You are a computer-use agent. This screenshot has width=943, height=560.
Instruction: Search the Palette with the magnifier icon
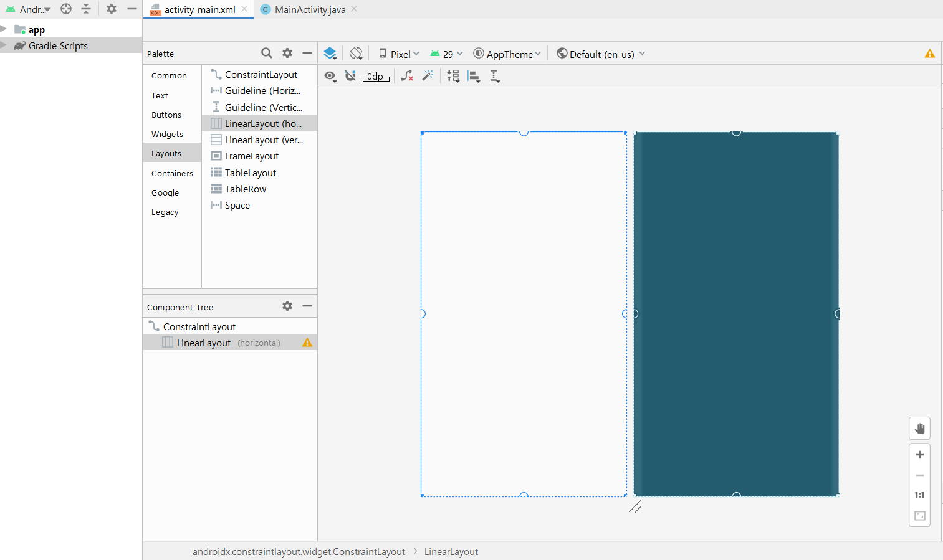(266, 54)
